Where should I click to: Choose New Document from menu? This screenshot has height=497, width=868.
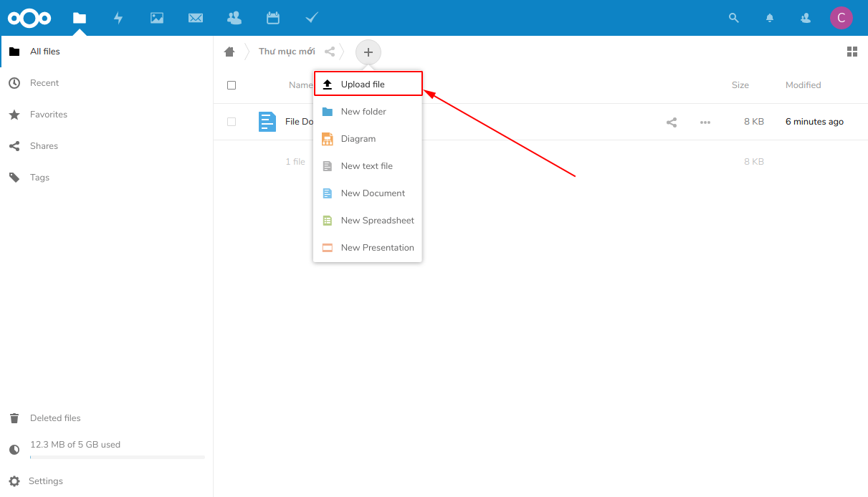[368, 193]
